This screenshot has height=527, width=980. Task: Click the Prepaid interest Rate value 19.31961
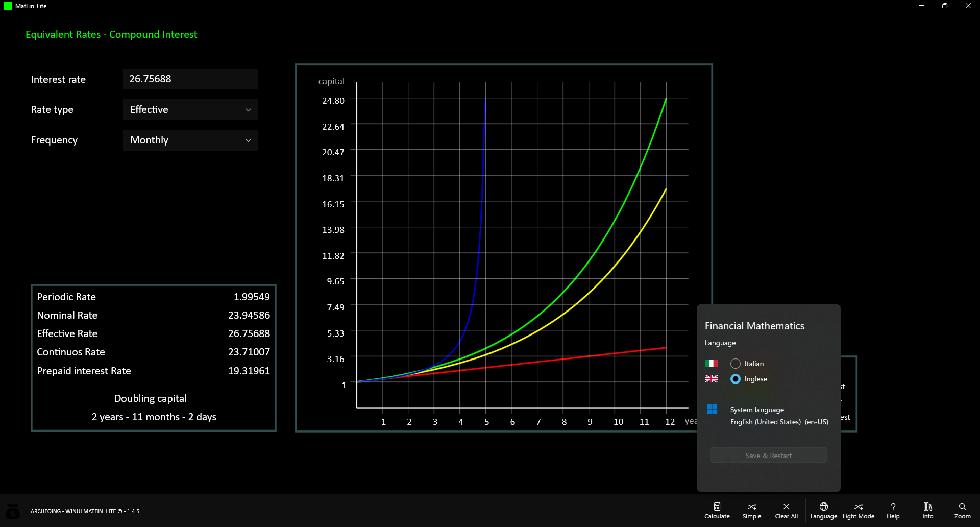pyautogui.click(x=249, y=371)
